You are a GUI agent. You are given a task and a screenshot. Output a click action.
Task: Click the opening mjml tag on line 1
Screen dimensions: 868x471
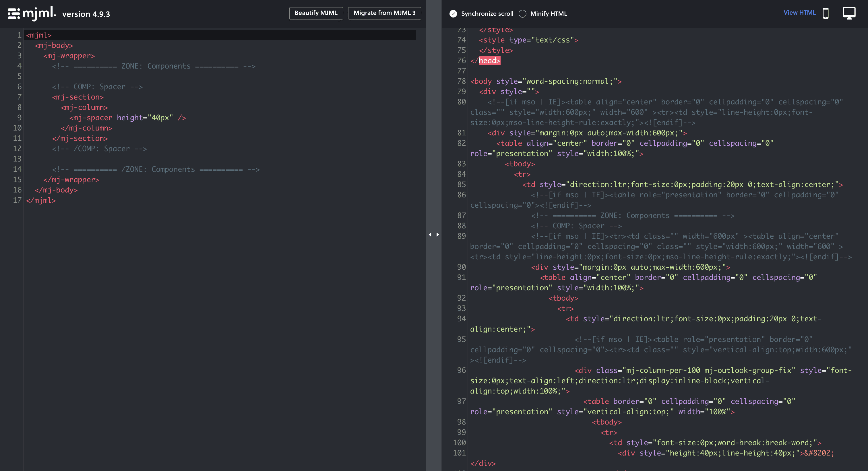point(39,35)
